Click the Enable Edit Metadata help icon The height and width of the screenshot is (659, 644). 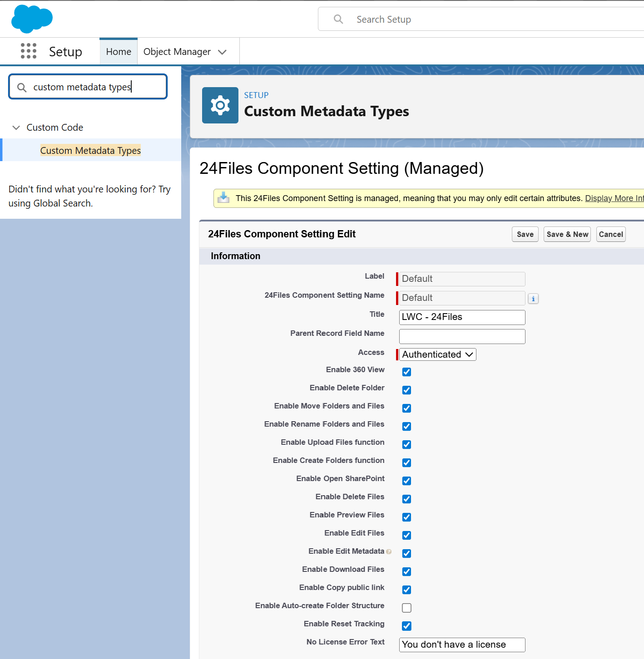tap(389, 552)
